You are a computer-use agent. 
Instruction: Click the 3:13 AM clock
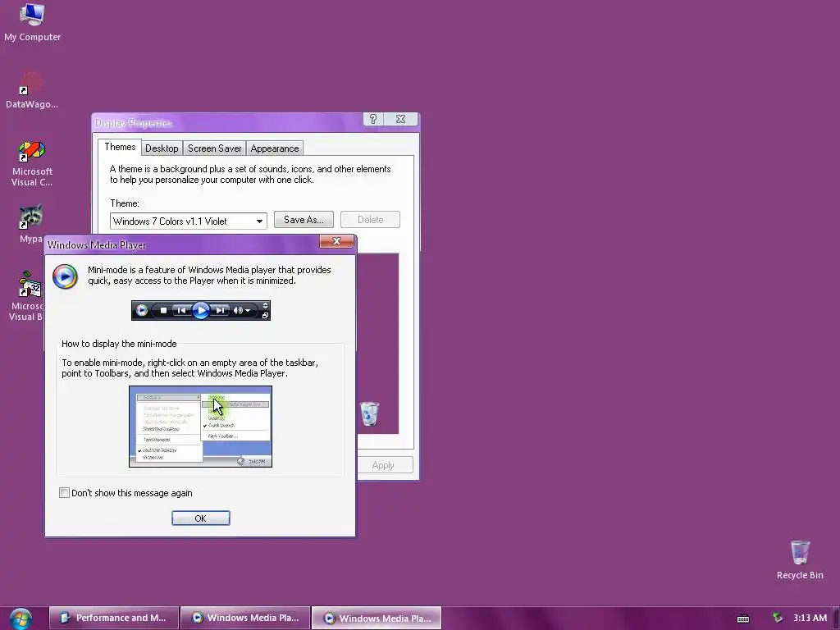(810, 618)
